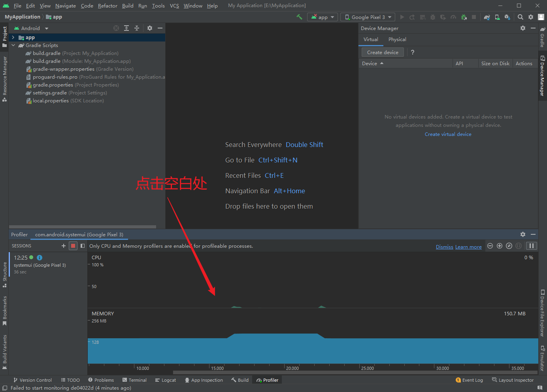
Task: Toggle Device File Explorer side panel
Action: click(543, 313)
